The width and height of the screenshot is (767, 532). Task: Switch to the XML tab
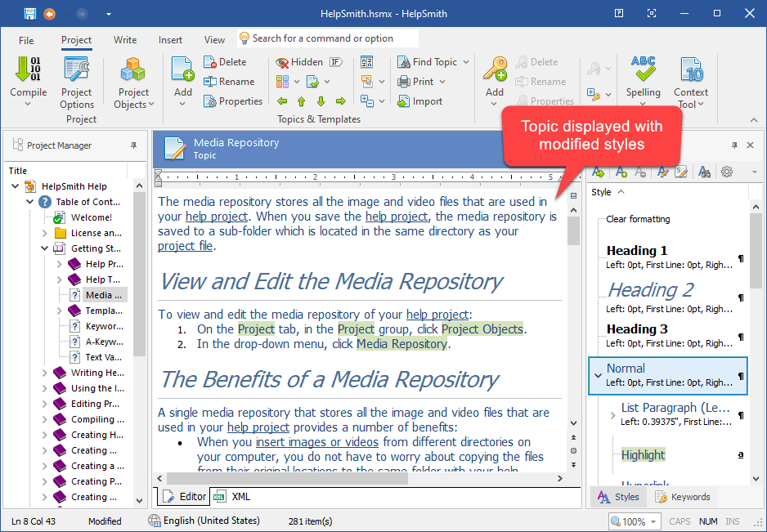point(233,497)
